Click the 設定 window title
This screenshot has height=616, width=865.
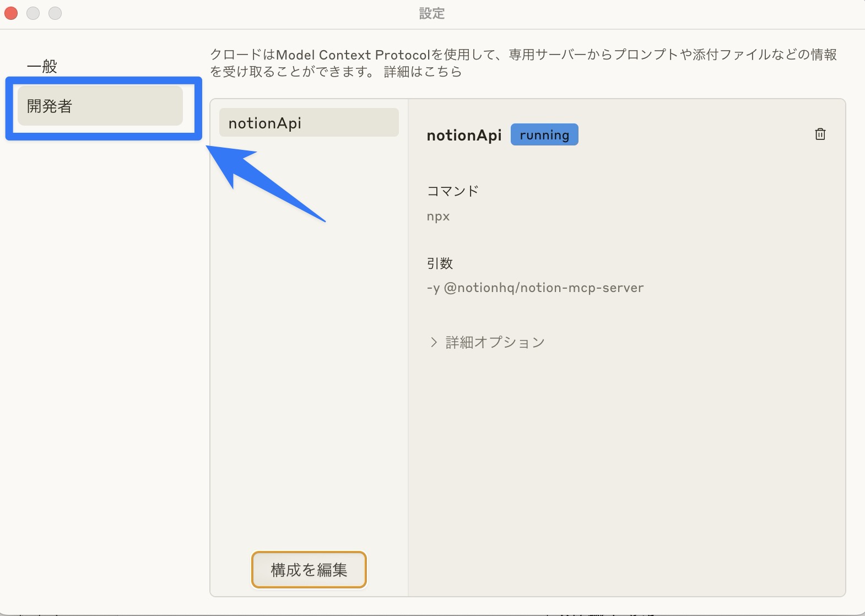point(432,13)
